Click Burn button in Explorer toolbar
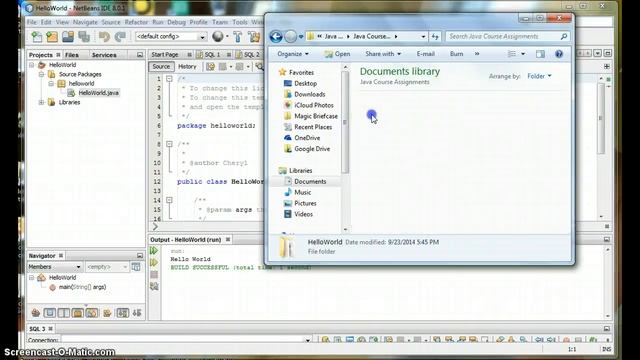This screenshot has width=640, height=360. [456, 54]
